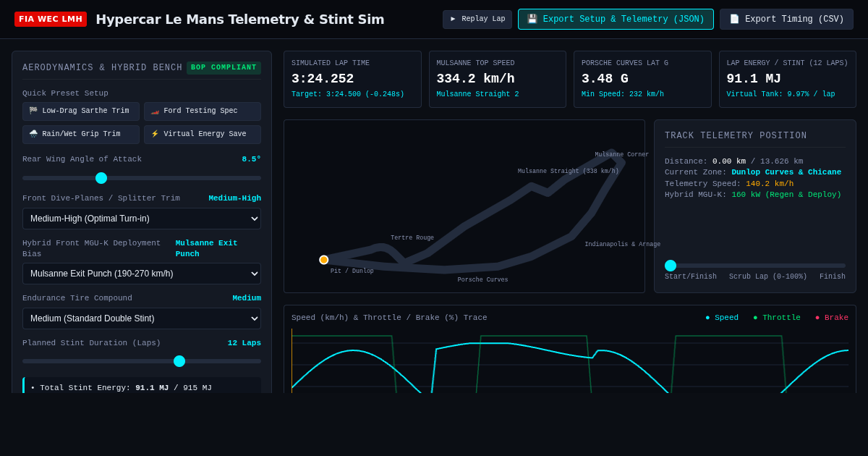Viewport: 868px width, 456px height.
Task: Click Current Zone Dunlop Curves & Chicane text
Action: pyautogui.click(x=786, y=172)
